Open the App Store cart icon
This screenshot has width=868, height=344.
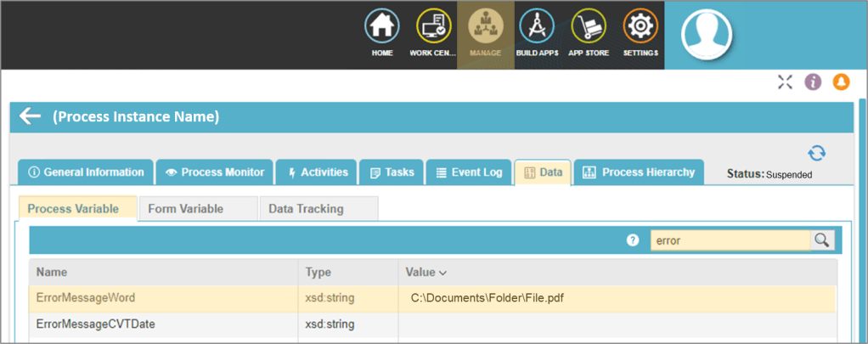point(588,27)
